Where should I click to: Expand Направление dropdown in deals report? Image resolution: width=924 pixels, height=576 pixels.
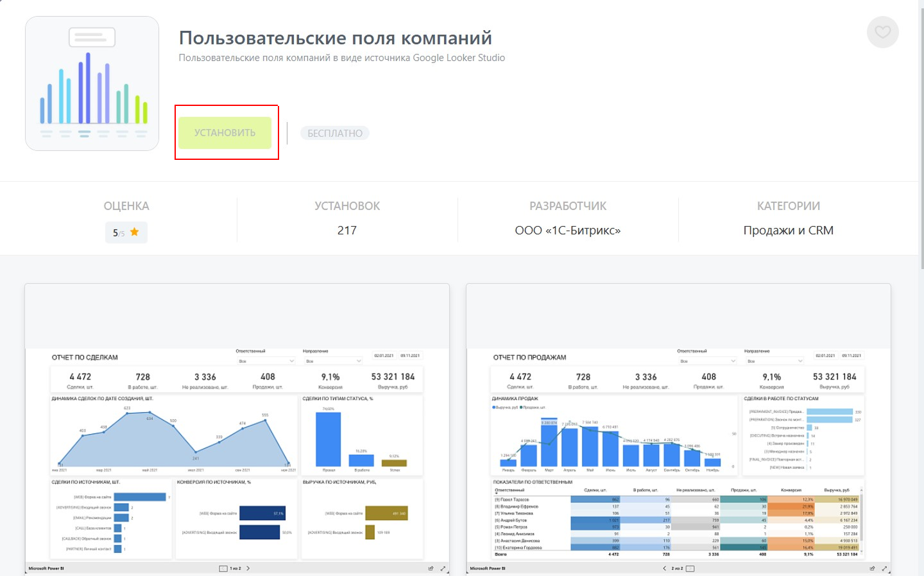pyautogui.click(x=332, y=361)
